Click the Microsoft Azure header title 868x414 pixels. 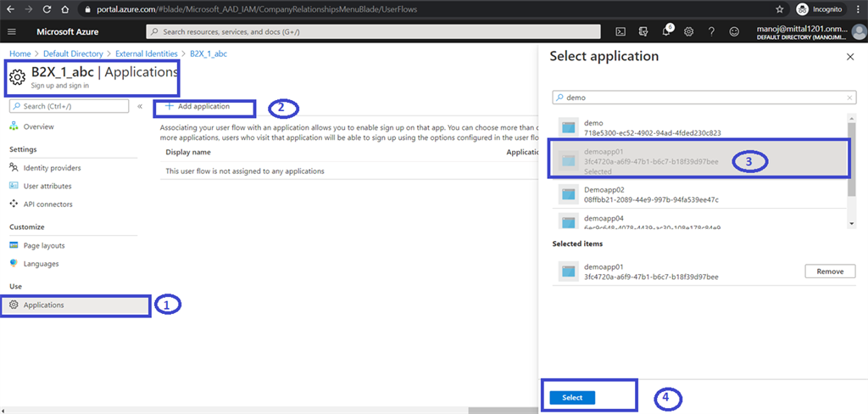(x=68, y=31)
